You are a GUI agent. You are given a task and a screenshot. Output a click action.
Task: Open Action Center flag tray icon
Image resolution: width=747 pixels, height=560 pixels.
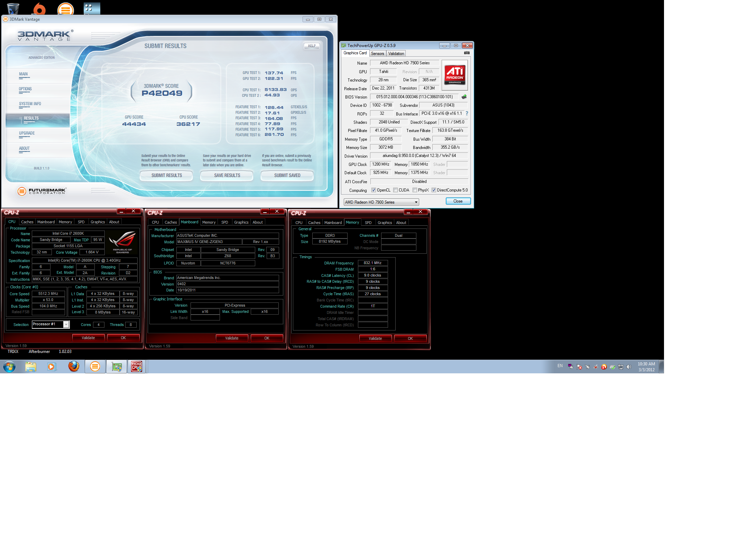pos(579,367)
